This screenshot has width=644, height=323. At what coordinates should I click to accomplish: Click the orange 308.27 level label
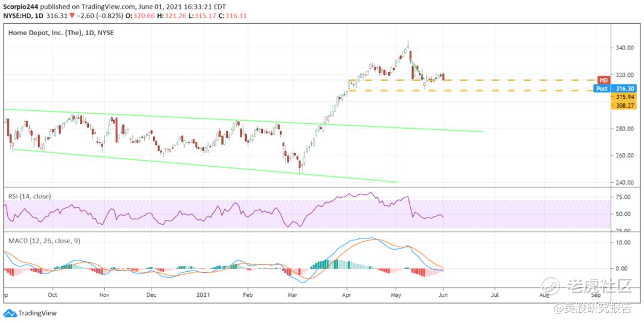point(624,105)
